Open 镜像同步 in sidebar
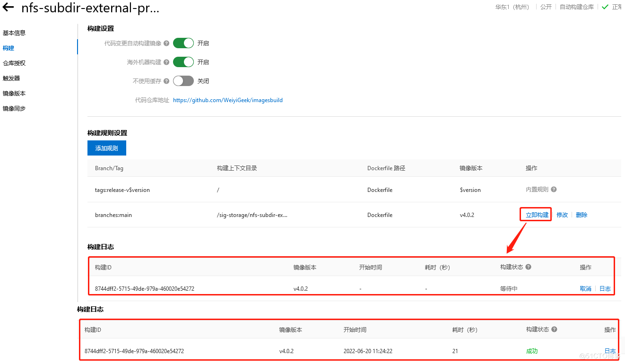625x364 pixels. pyautogui.click(x=14, y=109)
